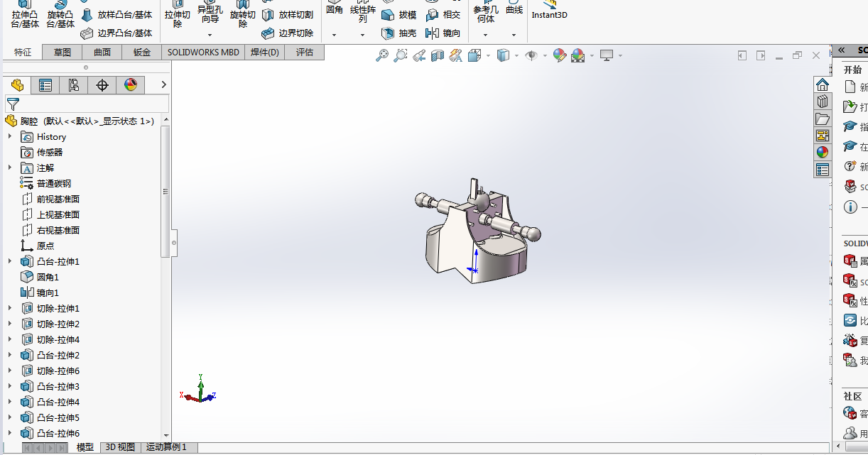This screenshot has height=455, width=868.
Task: Switch to the 特征 (Features) tab
Action: pyautogui.click(x=23, y=52)
